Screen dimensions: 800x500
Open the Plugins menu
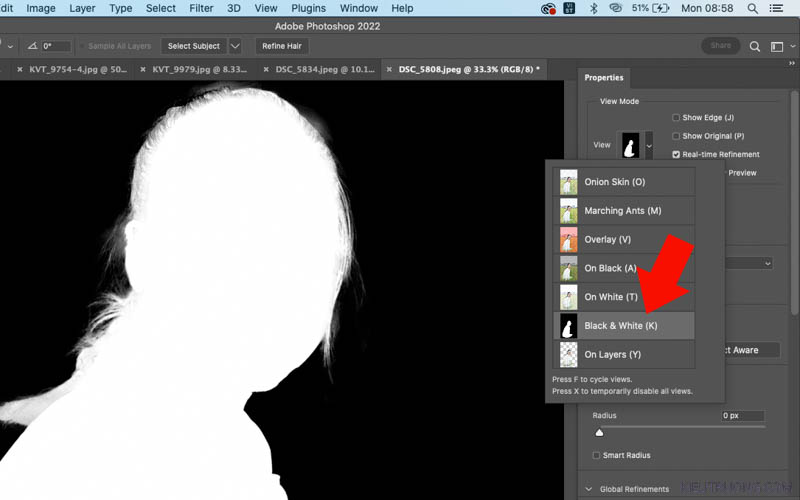point(309,8)
